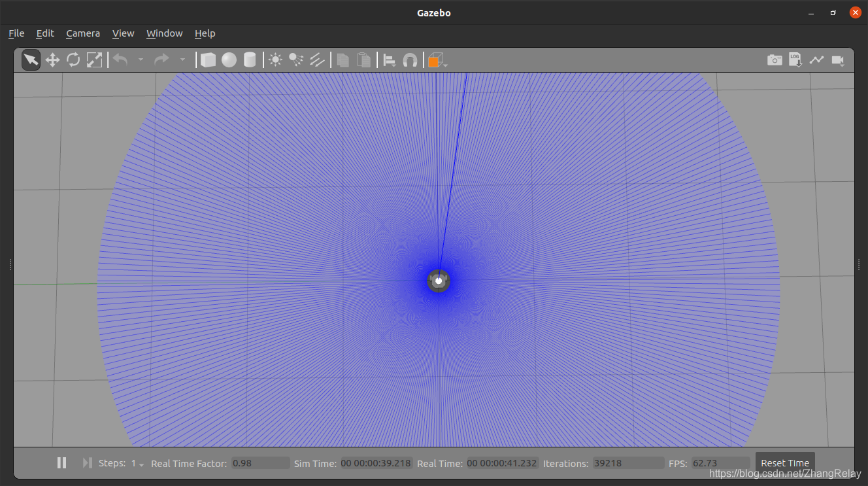Image resolution: width=868 pixels, height=486 pixels.
Task: Open the Camera menu
Action: (83, 33)
